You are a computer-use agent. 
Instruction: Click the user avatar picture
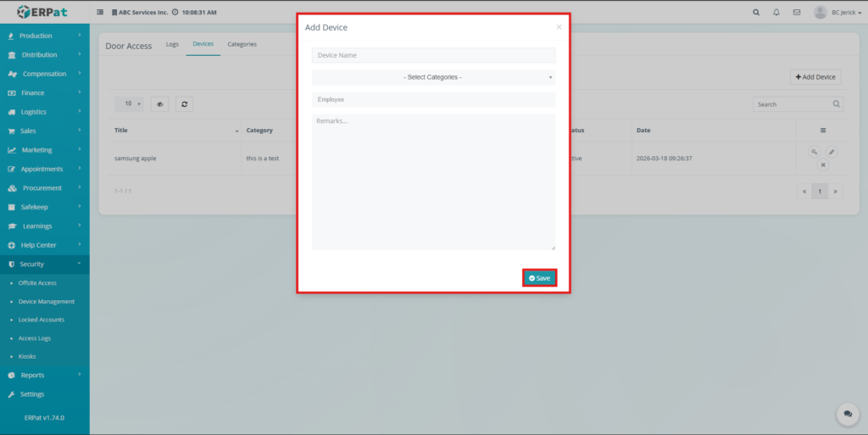click(x=821, y=12)
